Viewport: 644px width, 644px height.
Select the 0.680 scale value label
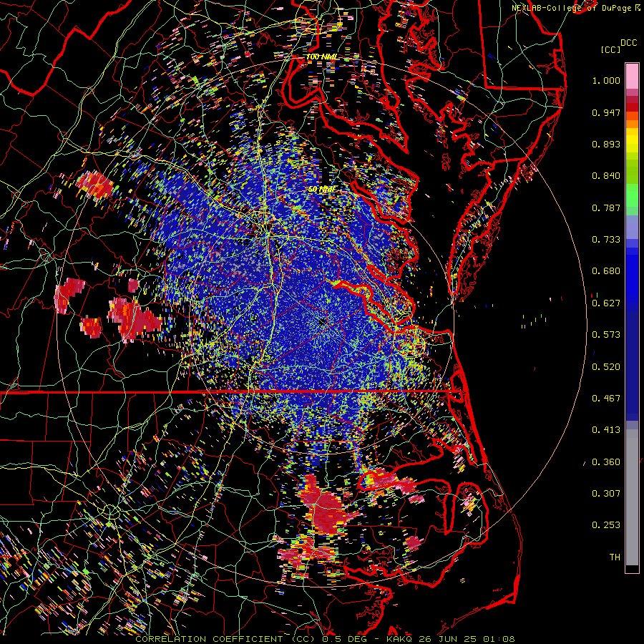click(606, 271)
